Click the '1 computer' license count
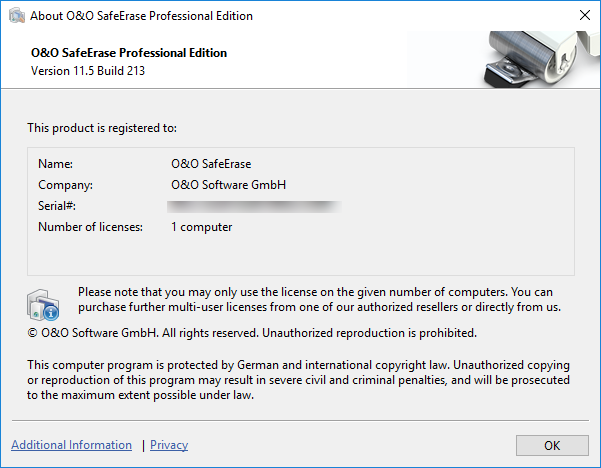 (201, 227)
